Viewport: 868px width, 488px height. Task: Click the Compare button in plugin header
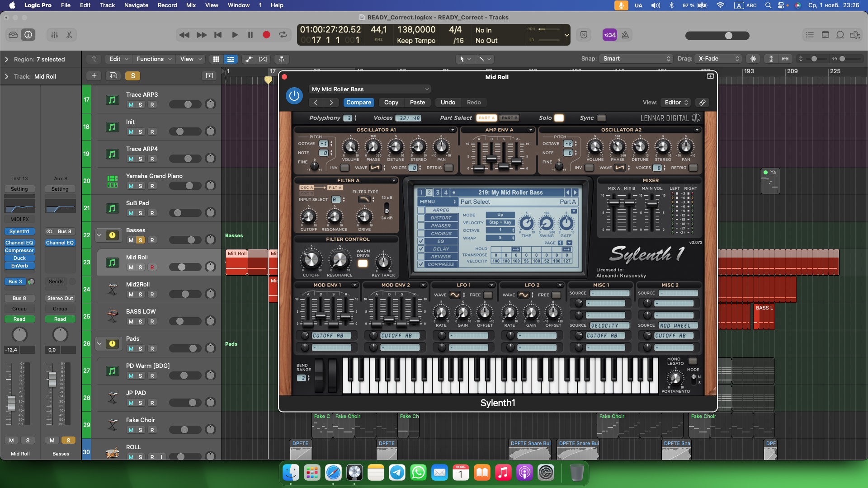click(359, 103)
